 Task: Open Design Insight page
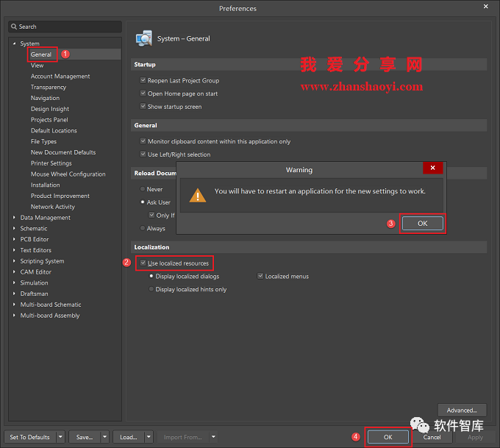point(50,109)
